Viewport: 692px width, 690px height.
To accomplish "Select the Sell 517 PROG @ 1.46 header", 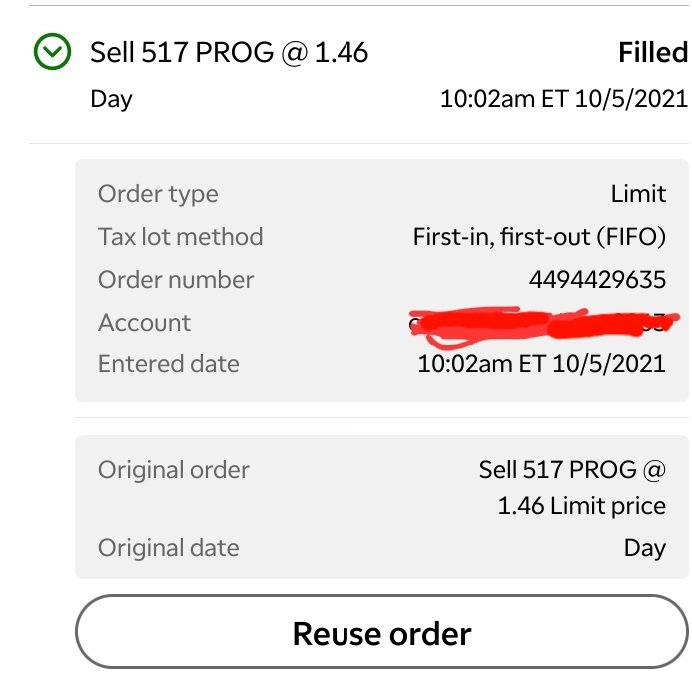I will pos(229,53).
